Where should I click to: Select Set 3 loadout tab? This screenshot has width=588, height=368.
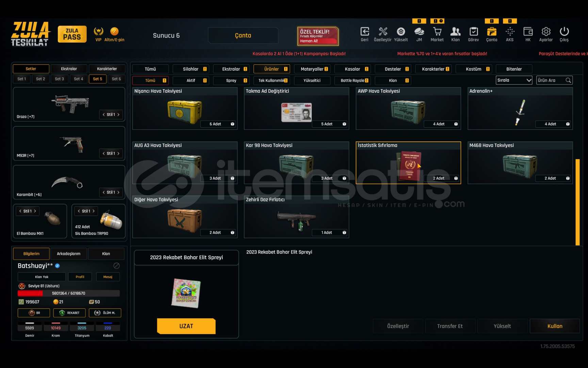click(x=59, y=79)
